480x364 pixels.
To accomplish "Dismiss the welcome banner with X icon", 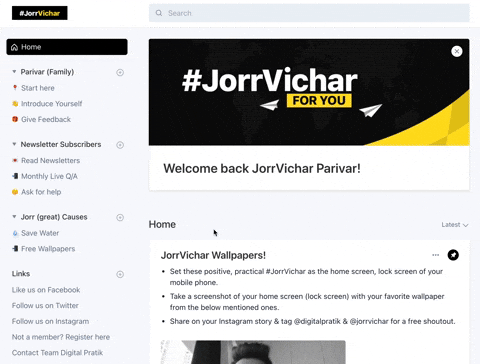I will tap(457, 51).
